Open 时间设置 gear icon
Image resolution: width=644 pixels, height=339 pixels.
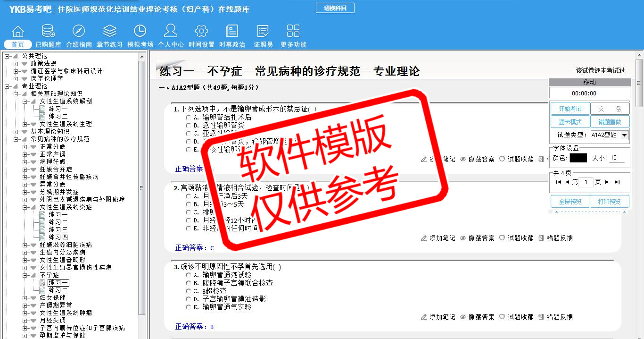201,32
